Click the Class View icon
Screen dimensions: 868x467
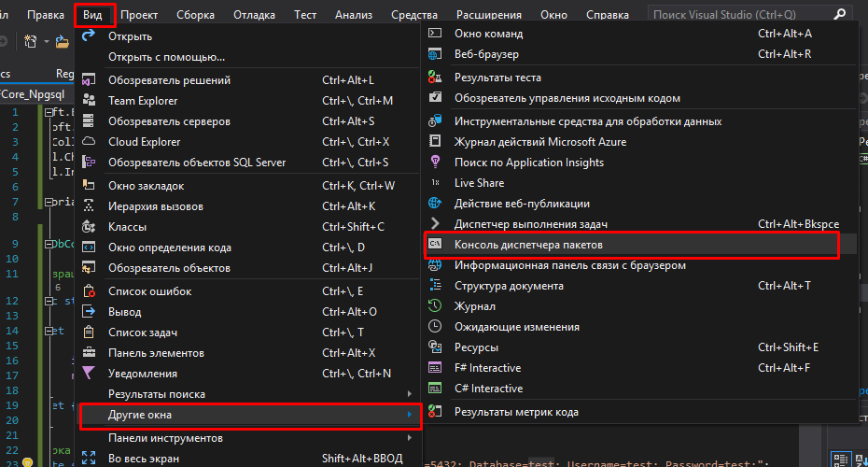click(x=89, y=226)
